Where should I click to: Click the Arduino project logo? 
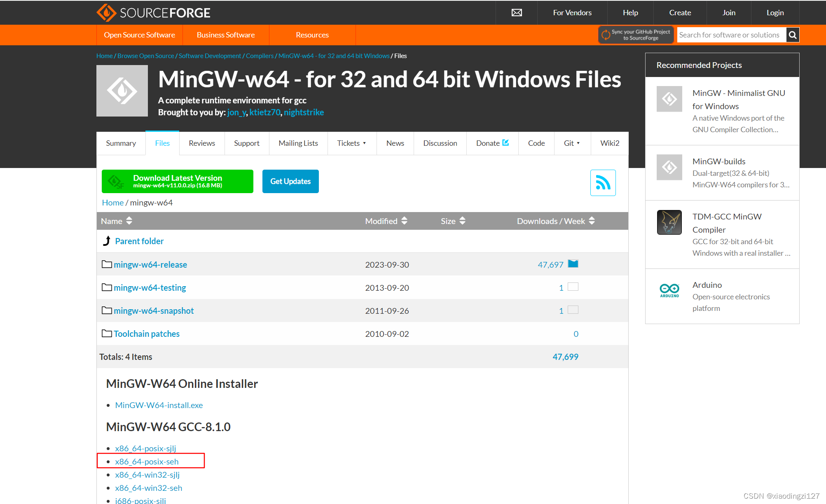(669, 291)
